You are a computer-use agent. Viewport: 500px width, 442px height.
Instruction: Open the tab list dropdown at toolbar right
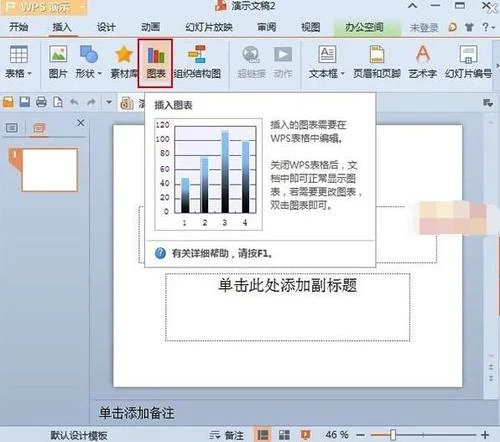488,103
